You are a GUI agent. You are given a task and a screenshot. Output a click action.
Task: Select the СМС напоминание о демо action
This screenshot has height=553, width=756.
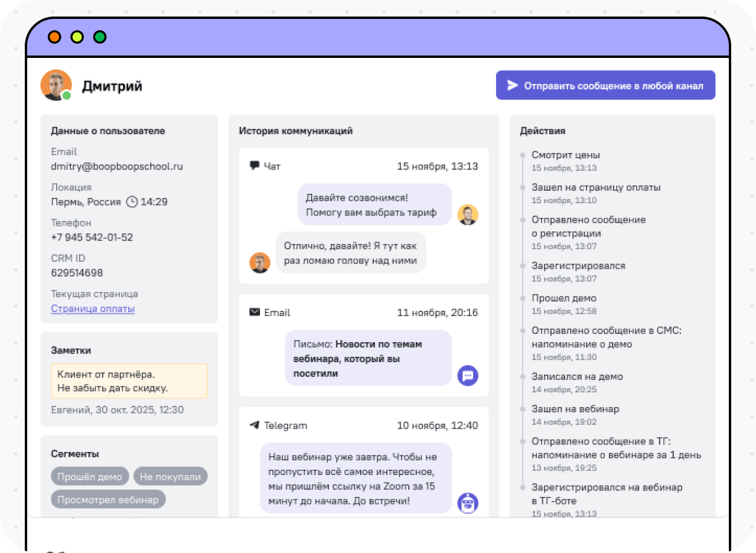tap(607, 343)
